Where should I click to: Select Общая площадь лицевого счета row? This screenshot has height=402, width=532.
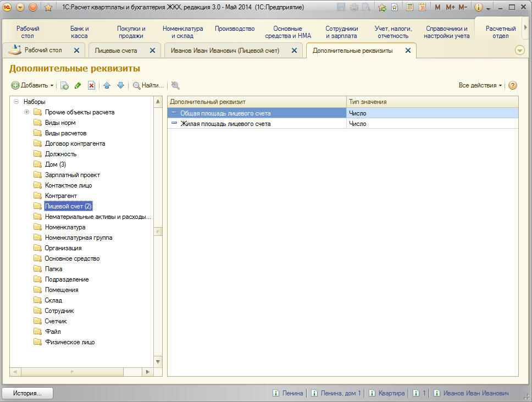pyautogui.click(x=343, y=113)
